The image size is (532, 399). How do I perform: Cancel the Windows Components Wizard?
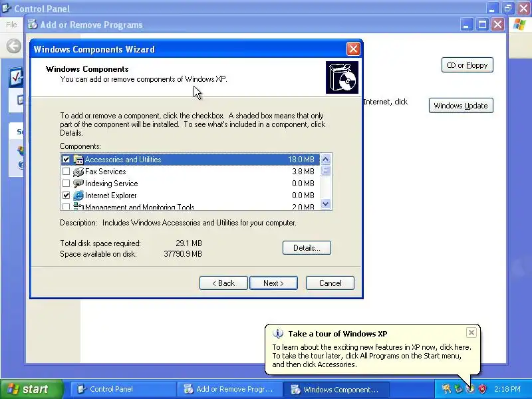(x=330, y=283)
